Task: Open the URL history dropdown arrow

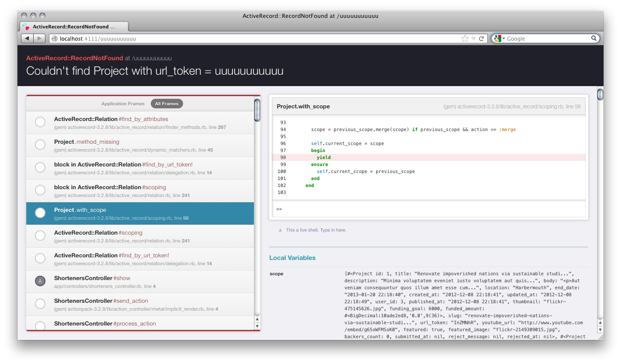Action: point(473,39)
